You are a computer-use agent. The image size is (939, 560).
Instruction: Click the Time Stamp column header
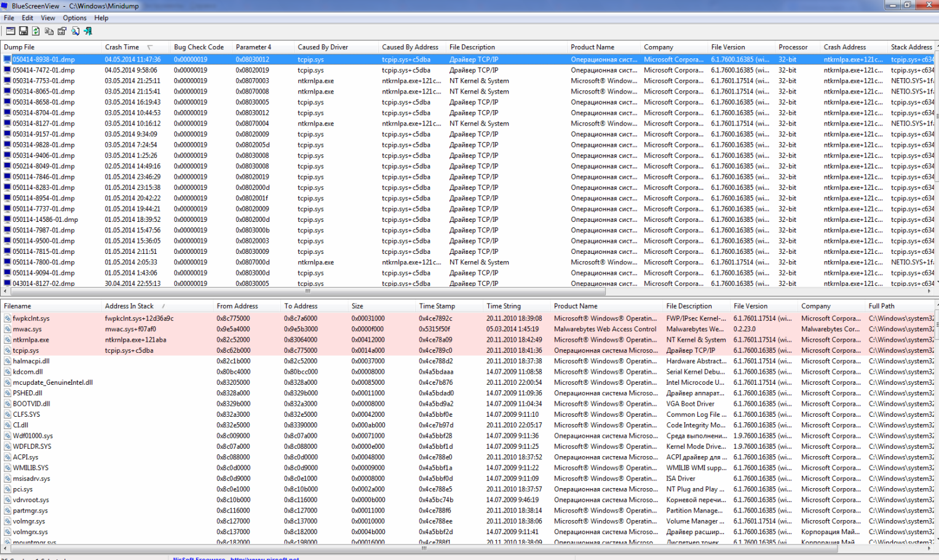pyautogui.click(x=450, y=306)
